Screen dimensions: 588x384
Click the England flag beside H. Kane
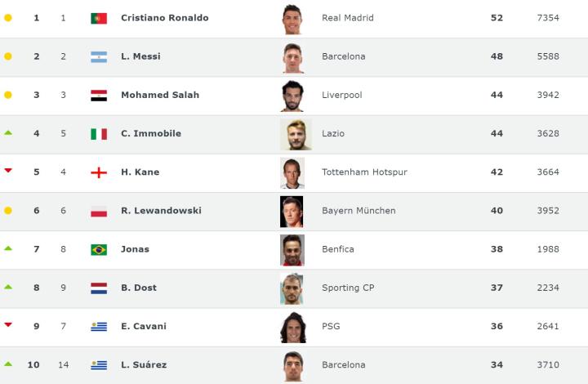click(99, 172)
